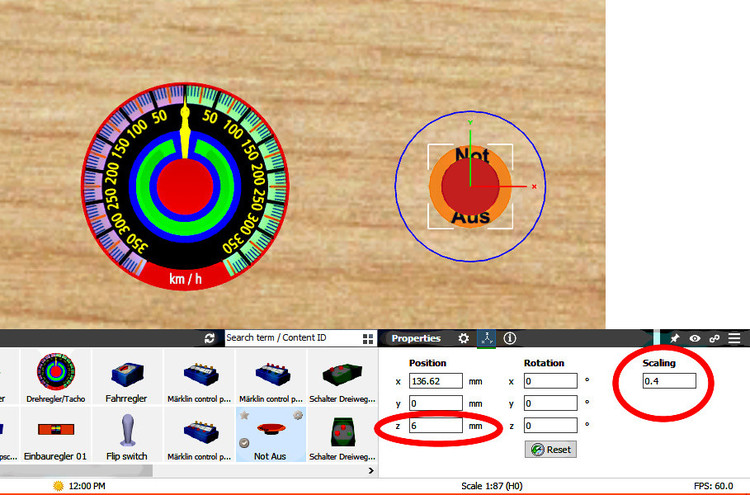Open the hamburger menu in Properties bar
The height and width of the screenshot is (495, 750).
tap(734, 338)
